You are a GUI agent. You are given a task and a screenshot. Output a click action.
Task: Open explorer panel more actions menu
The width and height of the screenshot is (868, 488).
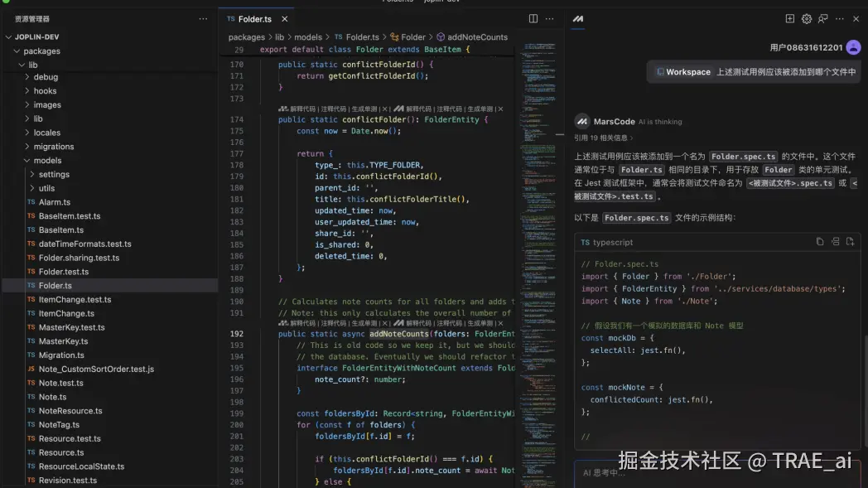[203, 19]
